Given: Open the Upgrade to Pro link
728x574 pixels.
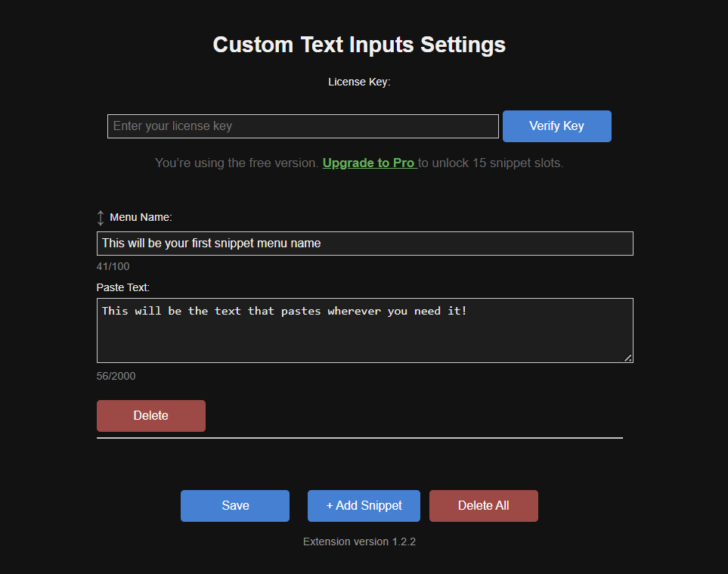Looking at the screenshot, I should click(370, 163).
